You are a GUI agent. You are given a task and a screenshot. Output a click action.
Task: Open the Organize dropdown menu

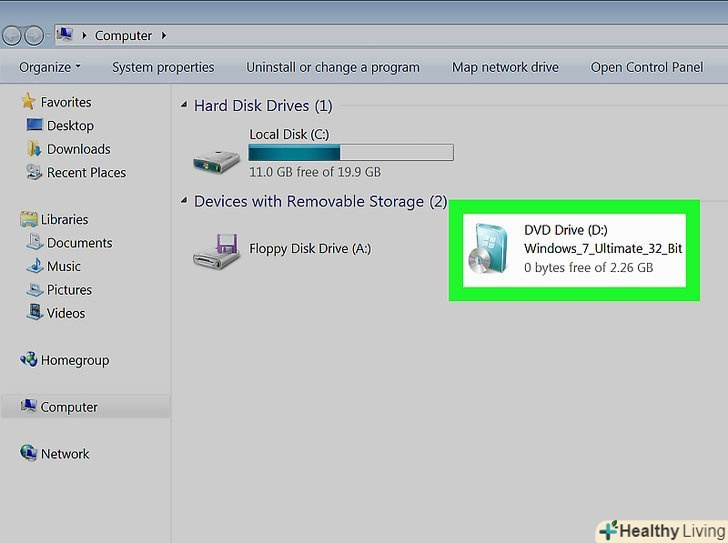50,67
